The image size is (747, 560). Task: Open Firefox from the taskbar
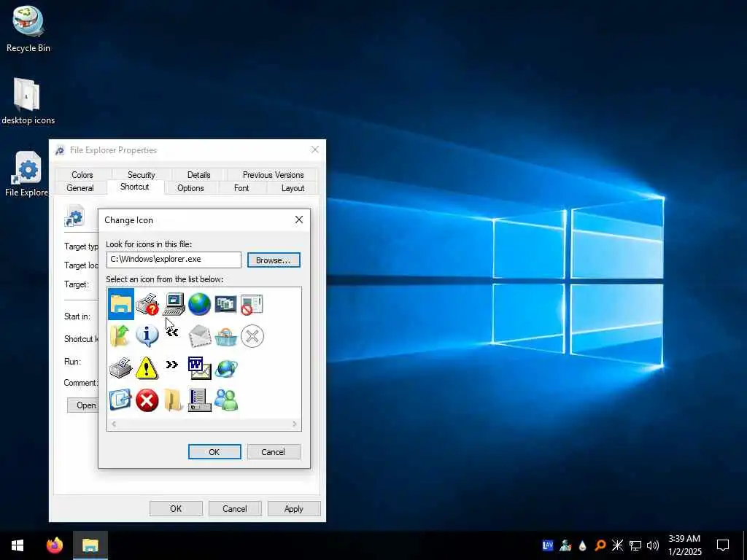(55, 545)
